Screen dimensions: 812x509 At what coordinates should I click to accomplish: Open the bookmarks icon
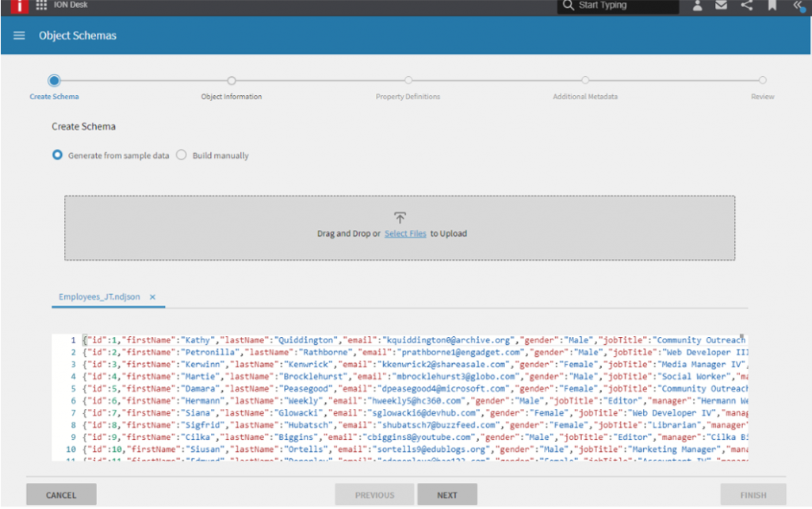click(772, 6)
